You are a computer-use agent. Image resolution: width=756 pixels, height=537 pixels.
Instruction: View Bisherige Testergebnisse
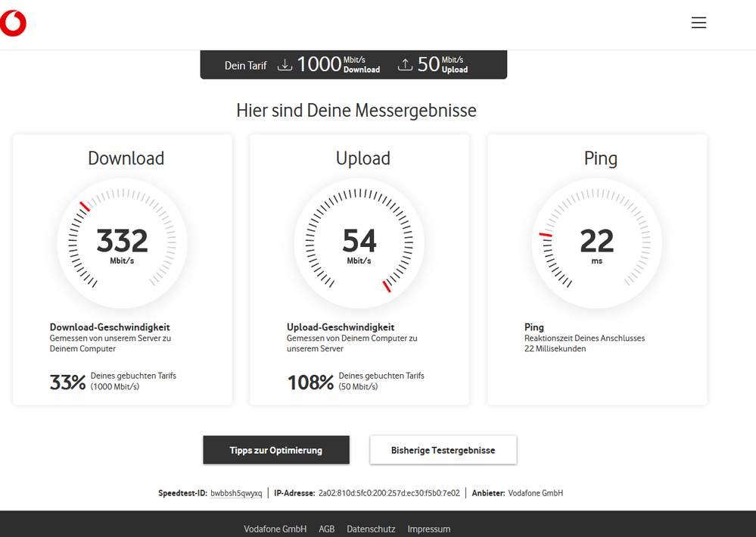pos(443,450)
